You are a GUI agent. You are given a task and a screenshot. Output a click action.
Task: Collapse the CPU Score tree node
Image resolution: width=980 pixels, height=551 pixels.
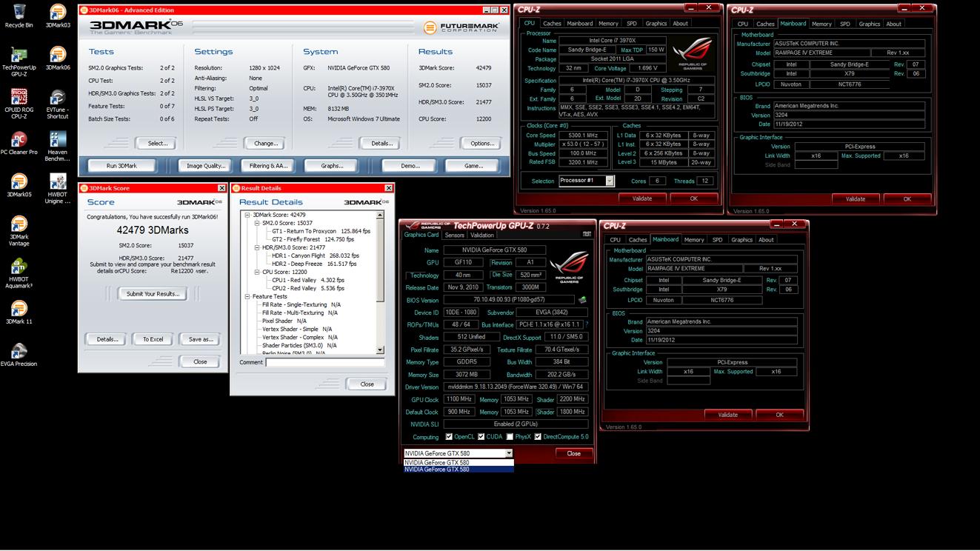[257, 272]
